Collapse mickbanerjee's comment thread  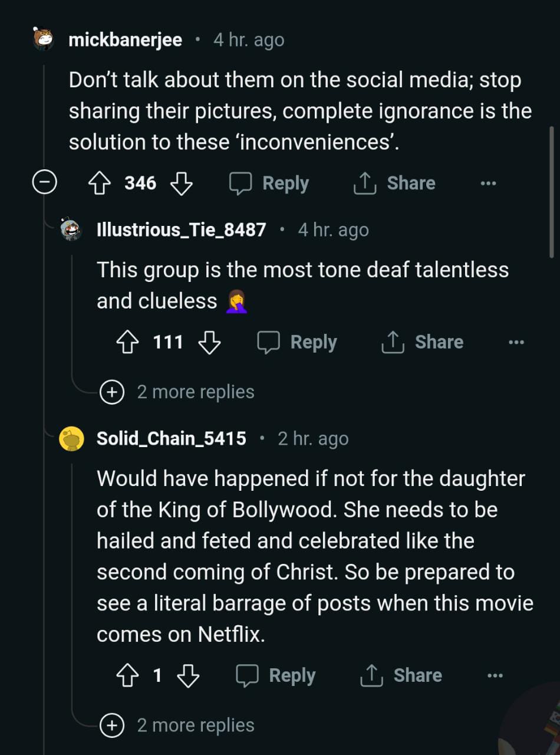44,183
